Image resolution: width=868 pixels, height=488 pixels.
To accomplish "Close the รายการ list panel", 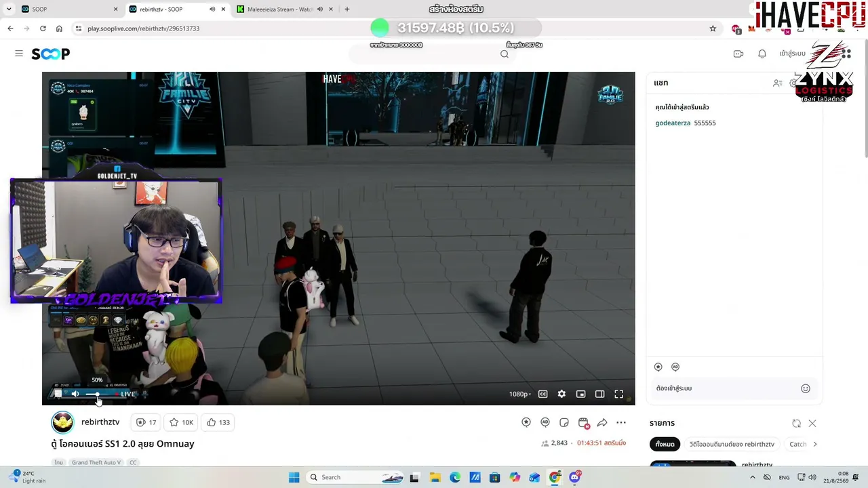I will coord(812,424).
